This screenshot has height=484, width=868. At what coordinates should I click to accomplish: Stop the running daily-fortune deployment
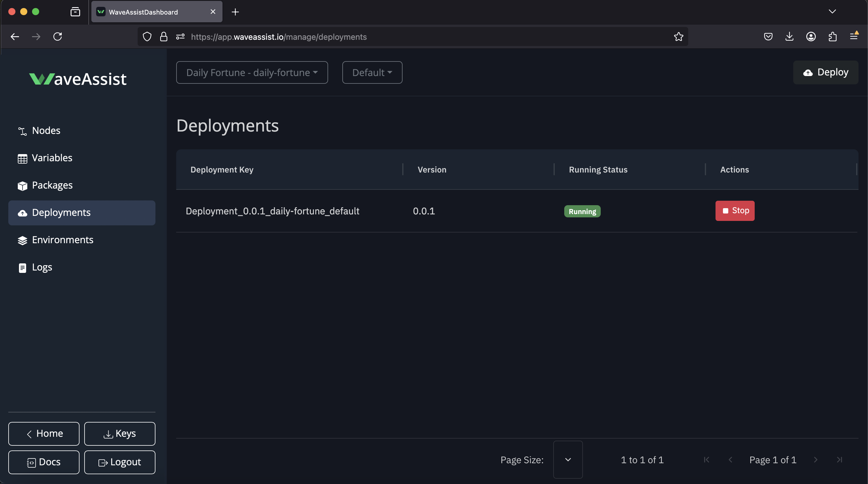[x=735, y=211]
